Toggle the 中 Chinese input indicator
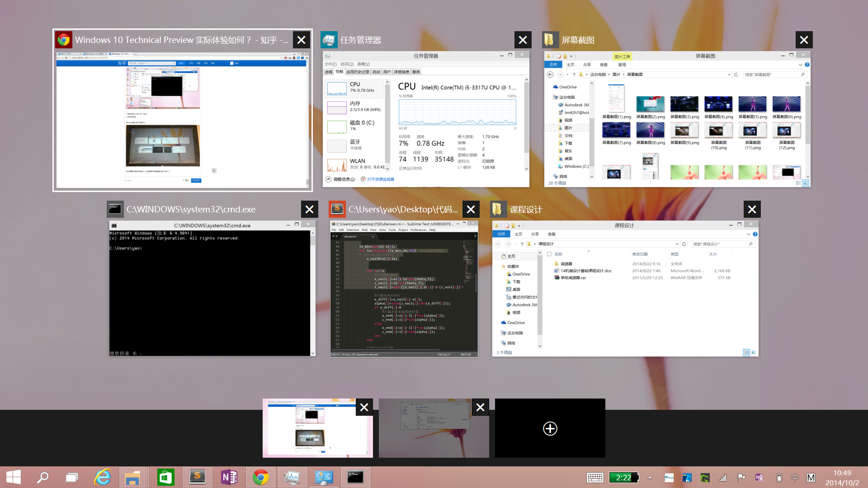868x488 pixels. pyautogui.click(x=795, y=478)
